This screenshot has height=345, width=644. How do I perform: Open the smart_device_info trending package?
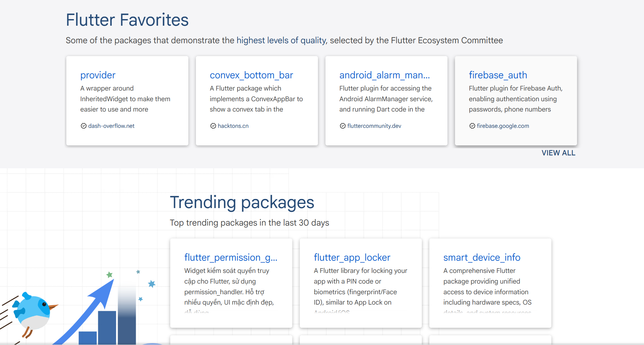[x=482, y=258]
